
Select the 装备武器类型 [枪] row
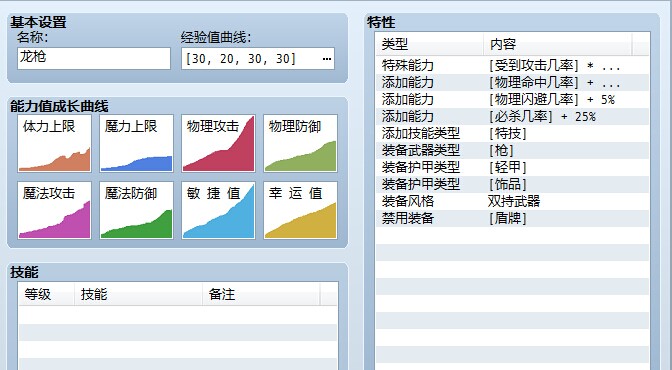pyautogui.click(x=513, y=150)
